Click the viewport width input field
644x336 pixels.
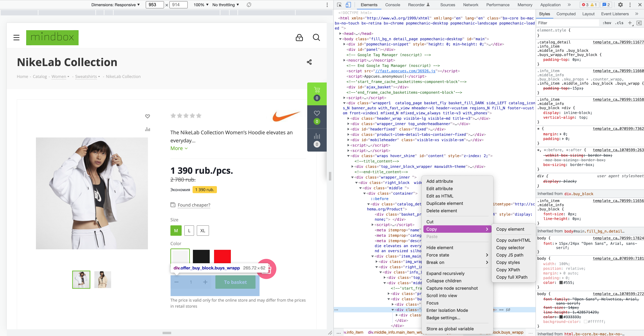(154, 5)
